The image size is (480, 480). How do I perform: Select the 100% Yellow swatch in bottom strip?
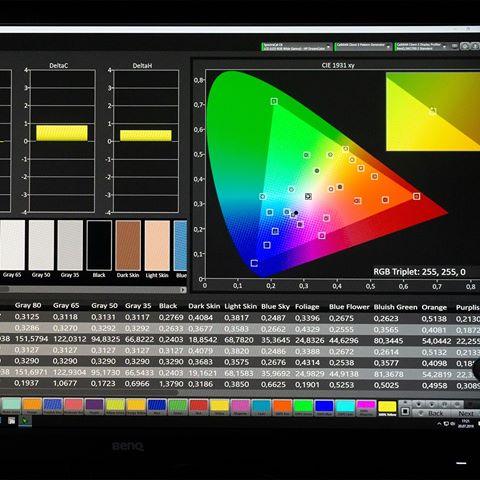(x=387, y=407)
